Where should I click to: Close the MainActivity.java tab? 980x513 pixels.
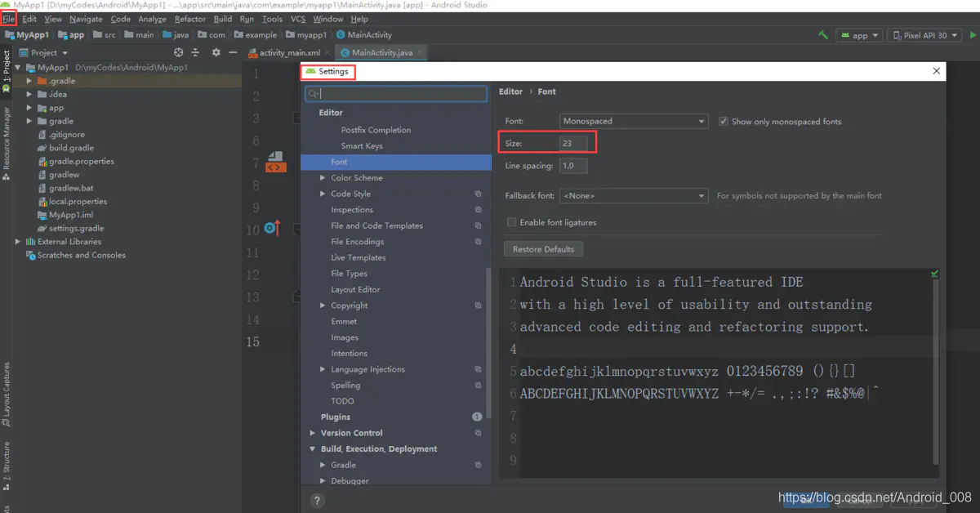click(x=421, y=53)
